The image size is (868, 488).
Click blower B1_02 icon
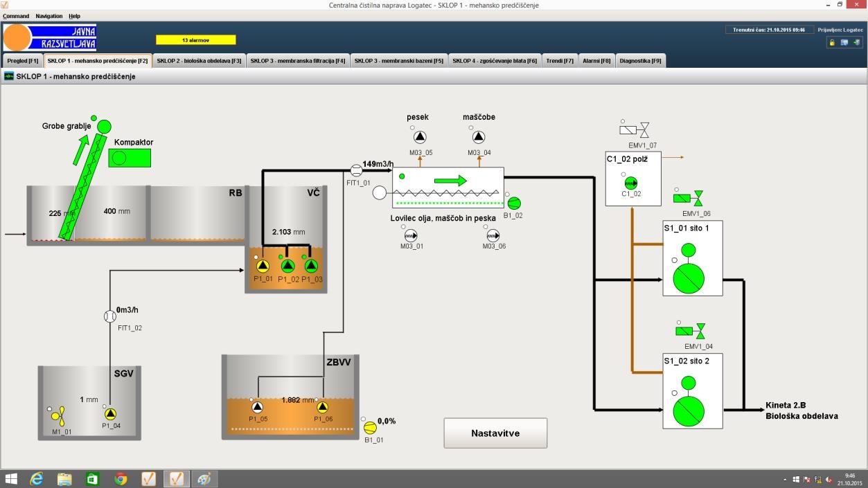pyautogui.click(x=514, y=203)
